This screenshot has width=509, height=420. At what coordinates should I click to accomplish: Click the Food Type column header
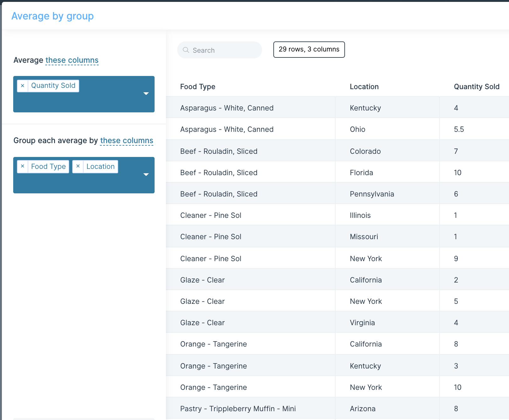pos(198,87)
